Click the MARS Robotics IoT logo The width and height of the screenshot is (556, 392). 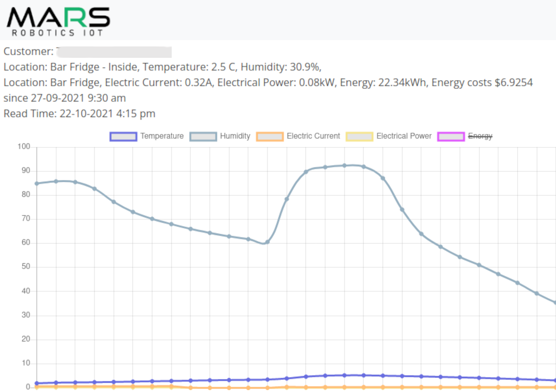click(58, 21)
